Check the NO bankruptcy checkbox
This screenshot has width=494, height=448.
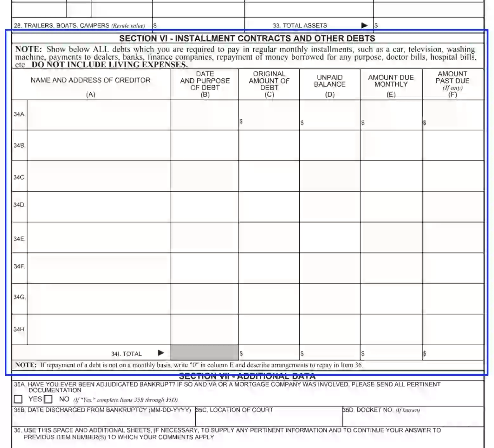tap(48, 399)
